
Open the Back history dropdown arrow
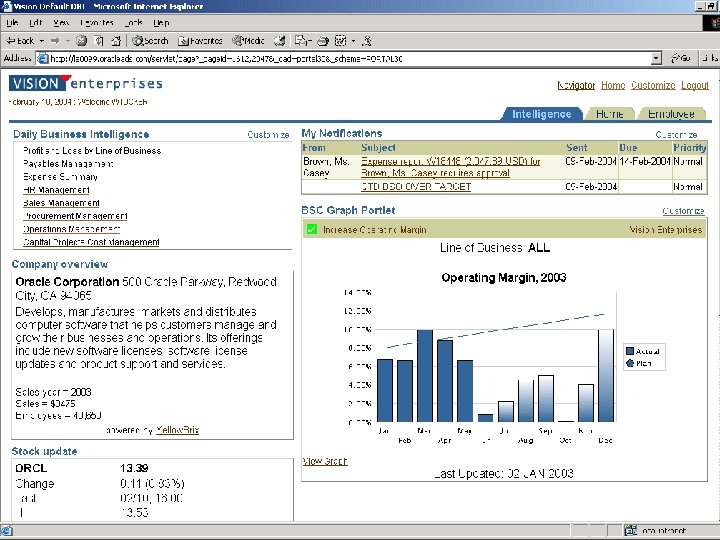[42, 41]
